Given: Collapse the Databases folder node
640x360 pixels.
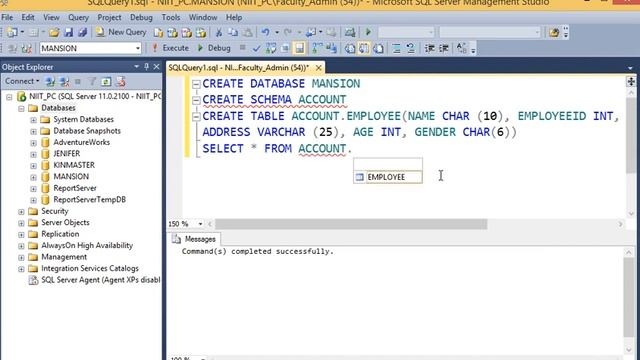Looking at the screenshot, I should pos(21,109).
